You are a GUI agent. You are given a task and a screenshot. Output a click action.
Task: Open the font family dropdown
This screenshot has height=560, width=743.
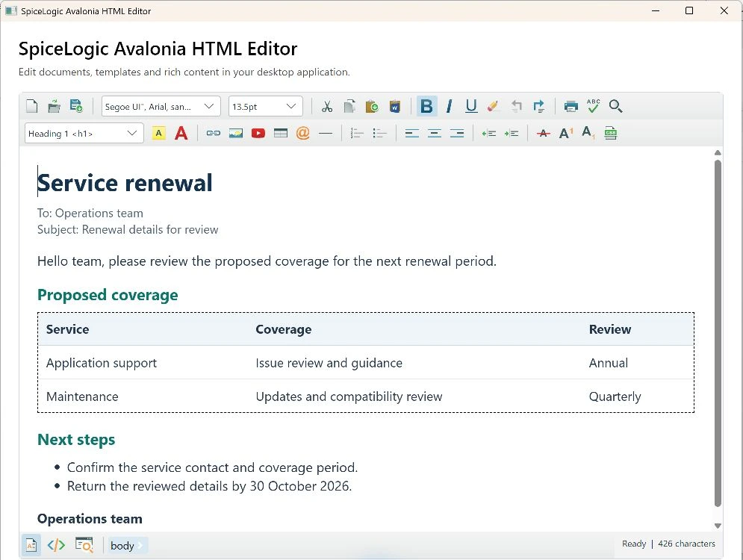161,106
